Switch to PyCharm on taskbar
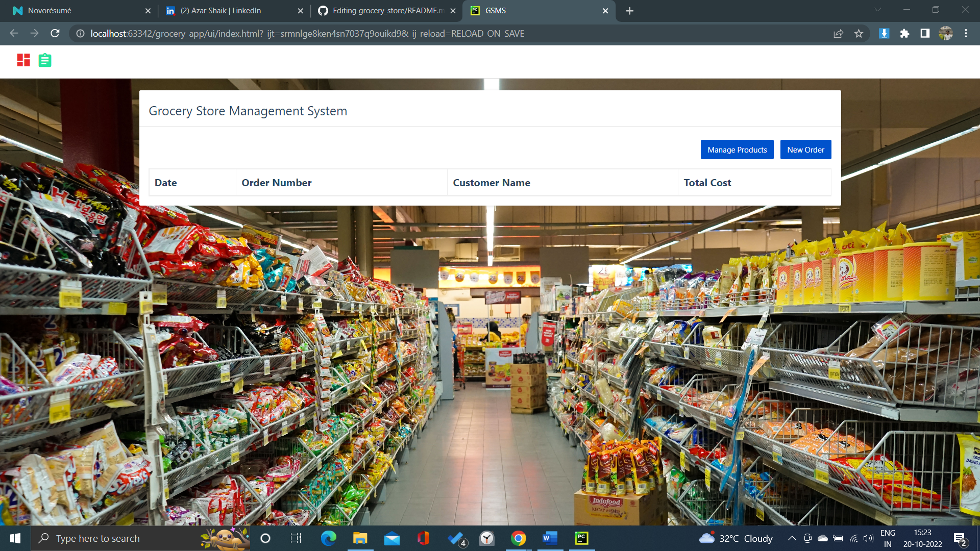Viewport: 980px width, 551px height. tap(581, 538)
